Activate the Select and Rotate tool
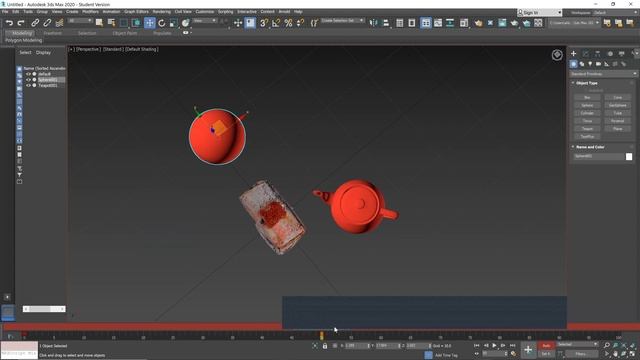640x360 pixels. pyautogui.click(x=162, y=23)
